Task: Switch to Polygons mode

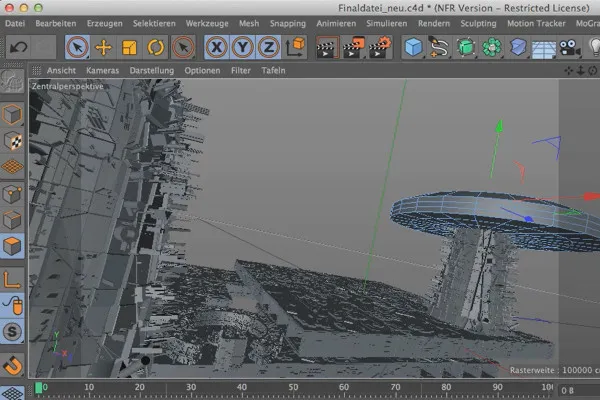Action: pyautogui.click(x=12, y=246)
